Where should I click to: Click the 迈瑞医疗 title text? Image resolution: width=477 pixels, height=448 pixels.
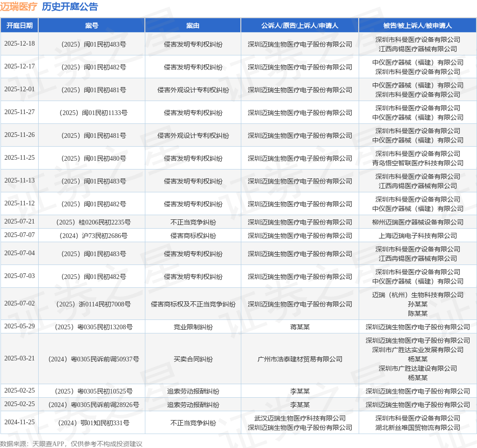pos(19,7)
